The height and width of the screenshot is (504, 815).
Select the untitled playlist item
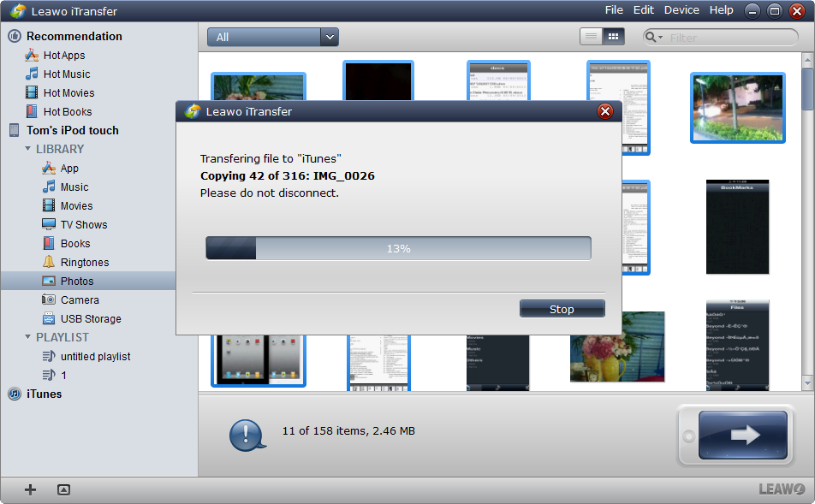tap(95, 357)
